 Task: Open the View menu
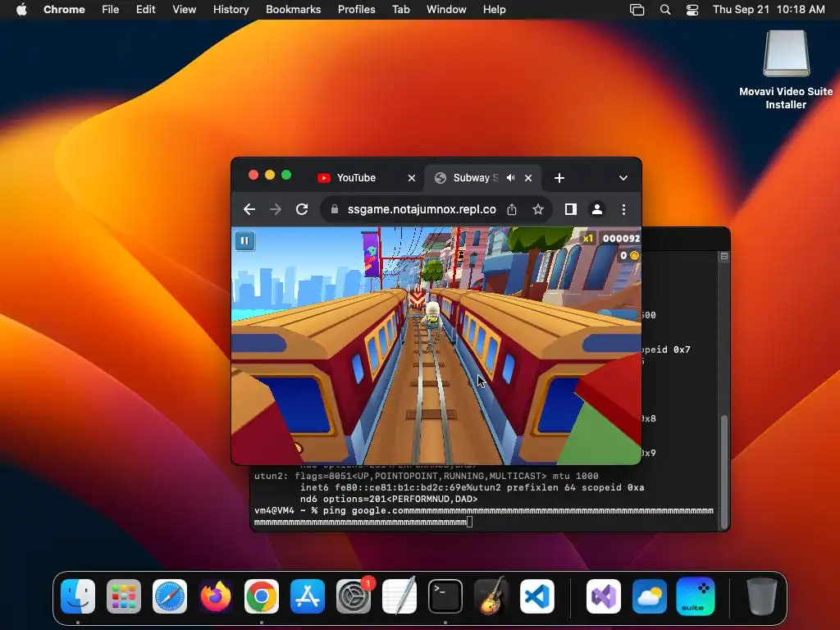185,10
